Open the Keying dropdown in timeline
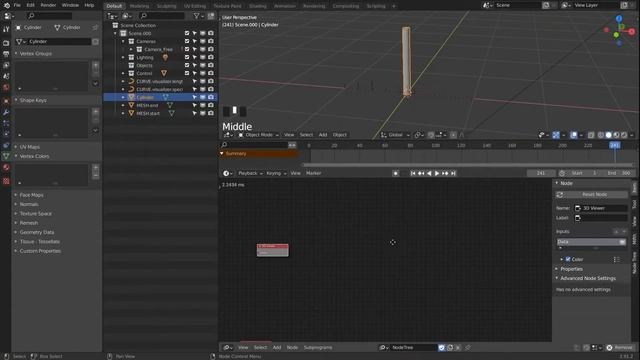Image resolution: width=640 pixels, height=360 pixels. tap(276, 173)
